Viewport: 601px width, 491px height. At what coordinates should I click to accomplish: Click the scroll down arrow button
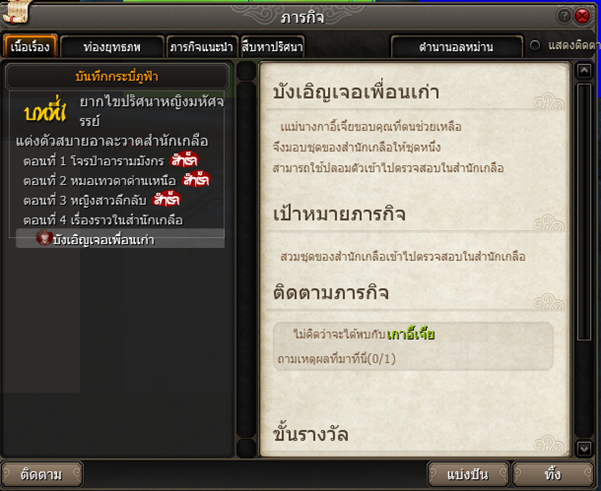click(x=584, y=448)
